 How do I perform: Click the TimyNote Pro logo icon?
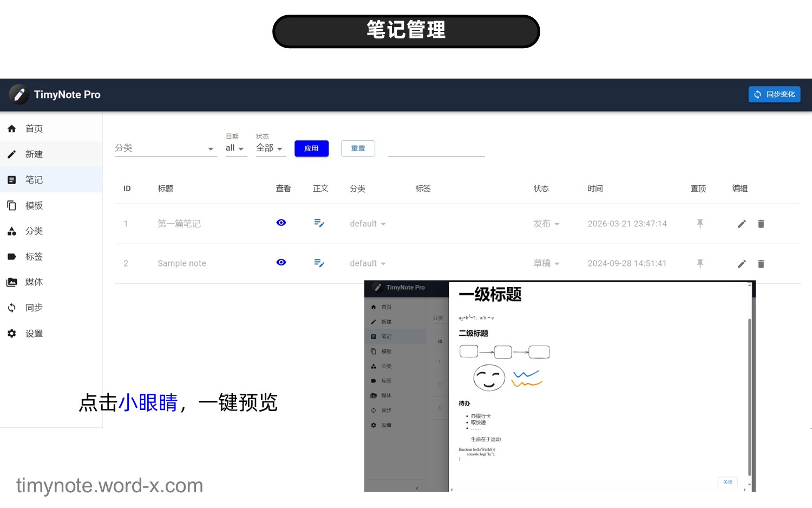tap(19, 94)
